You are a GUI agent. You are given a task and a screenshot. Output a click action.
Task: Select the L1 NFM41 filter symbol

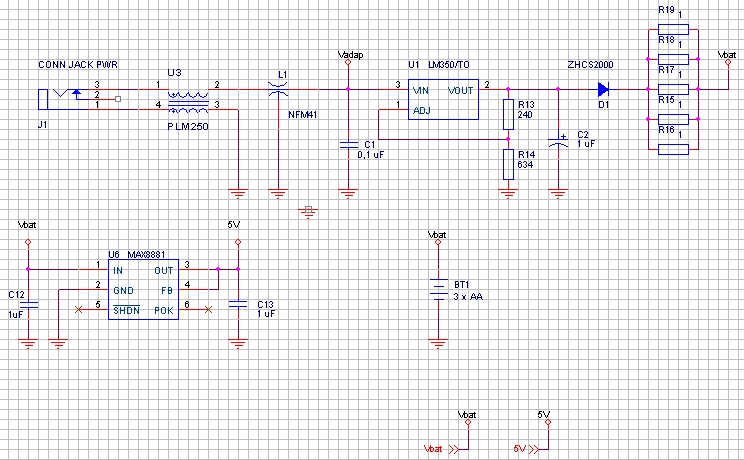pyautogui.click(x=279, y=92)
